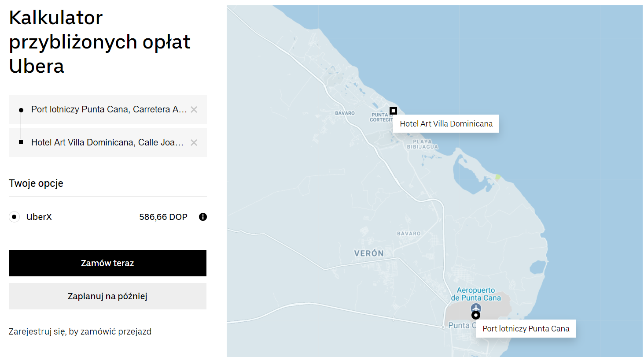The width and height of the screenshot is (644, 357).
Task: Open UberX fare info icon
Action: click(x=202, y=217)
